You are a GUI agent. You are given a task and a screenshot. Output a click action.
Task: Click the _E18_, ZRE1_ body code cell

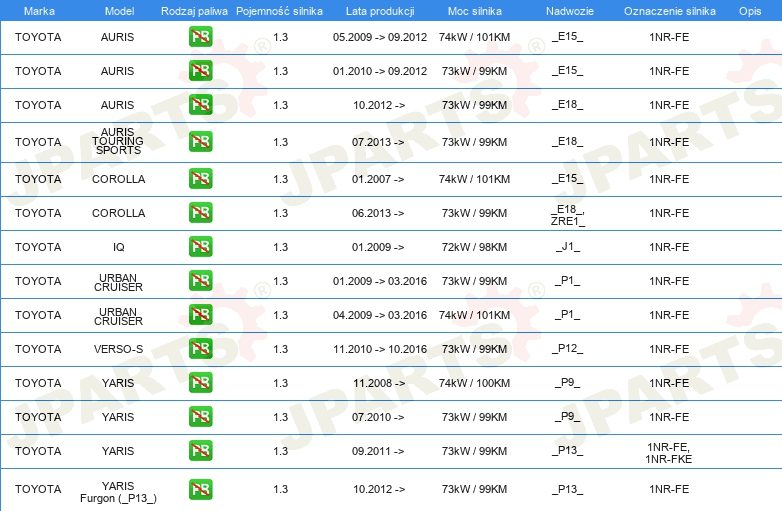568,215
